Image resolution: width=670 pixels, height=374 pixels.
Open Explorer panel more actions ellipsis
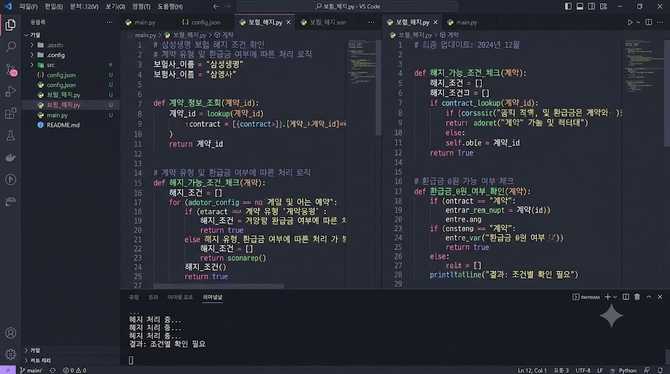point(109,22)
